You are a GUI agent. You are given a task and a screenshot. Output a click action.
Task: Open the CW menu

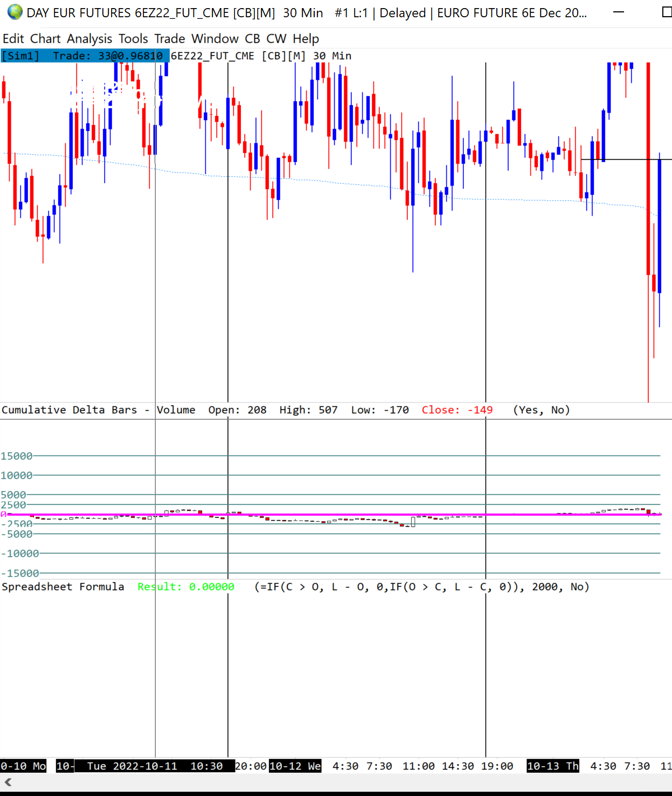[276, 39]
